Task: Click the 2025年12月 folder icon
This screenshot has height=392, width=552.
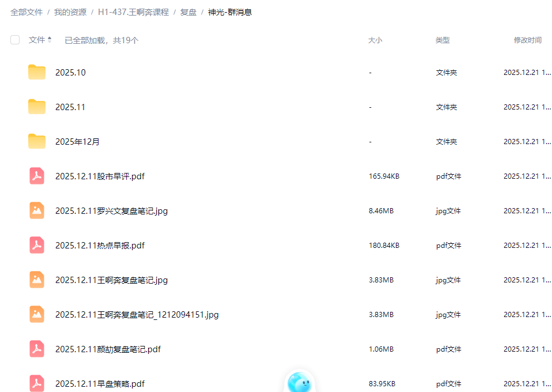Action: (37, 141)
